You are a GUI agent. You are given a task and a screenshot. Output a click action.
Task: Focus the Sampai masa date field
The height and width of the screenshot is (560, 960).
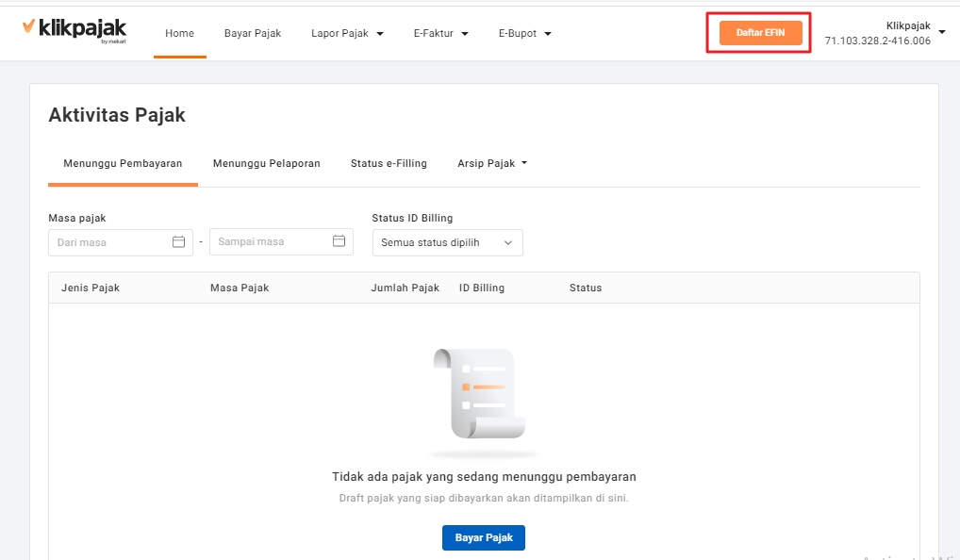281,241
